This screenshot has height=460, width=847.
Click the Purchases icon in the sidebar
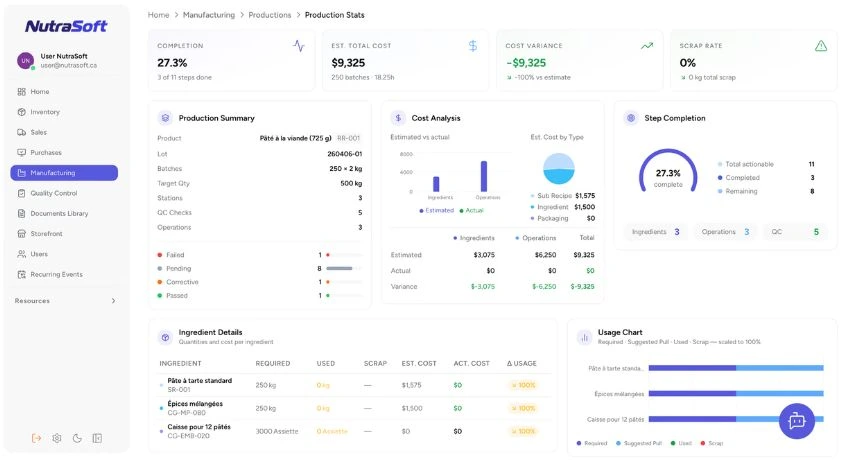[x=22, y=152]
